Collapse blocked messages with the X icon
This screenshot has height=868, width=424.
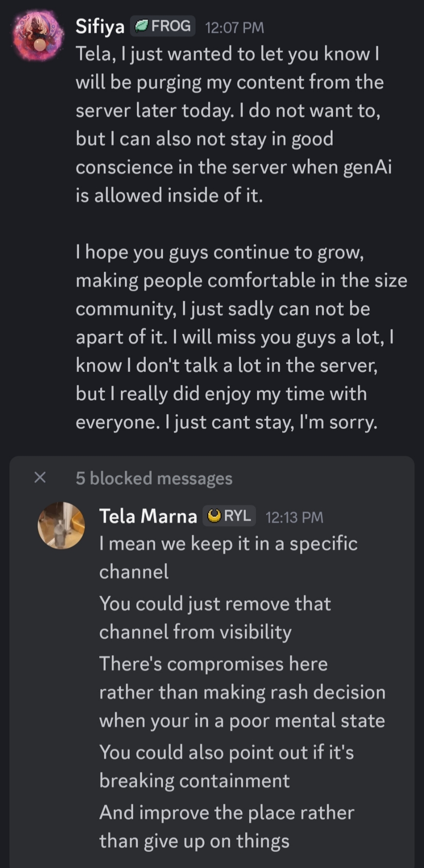(x=40, y=478)
